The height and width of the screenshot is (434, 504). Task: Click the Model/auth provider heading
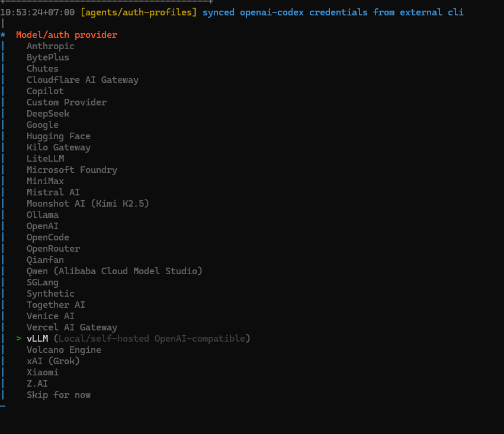click(66, 35)
